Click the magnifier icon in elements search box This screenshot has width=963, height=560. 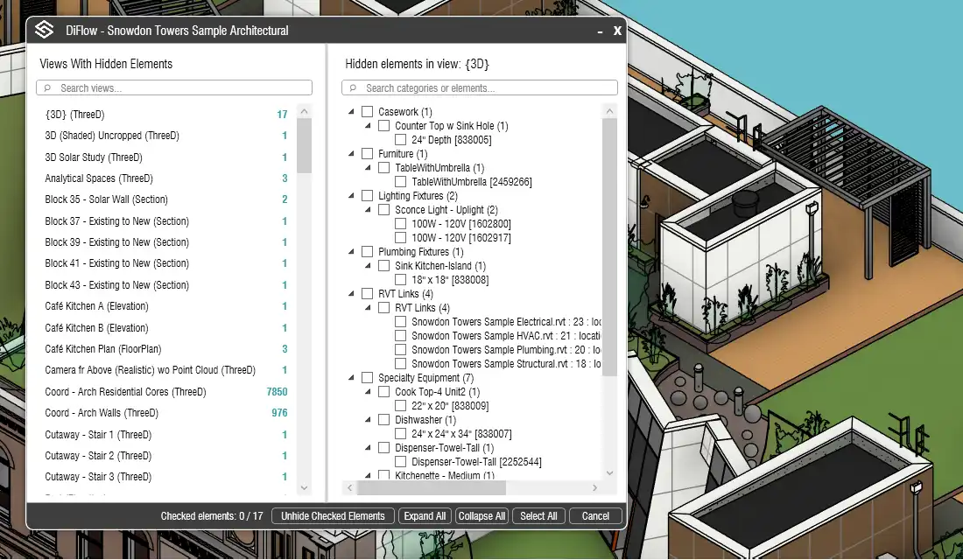pyautogui.click(x=353, y=88)
